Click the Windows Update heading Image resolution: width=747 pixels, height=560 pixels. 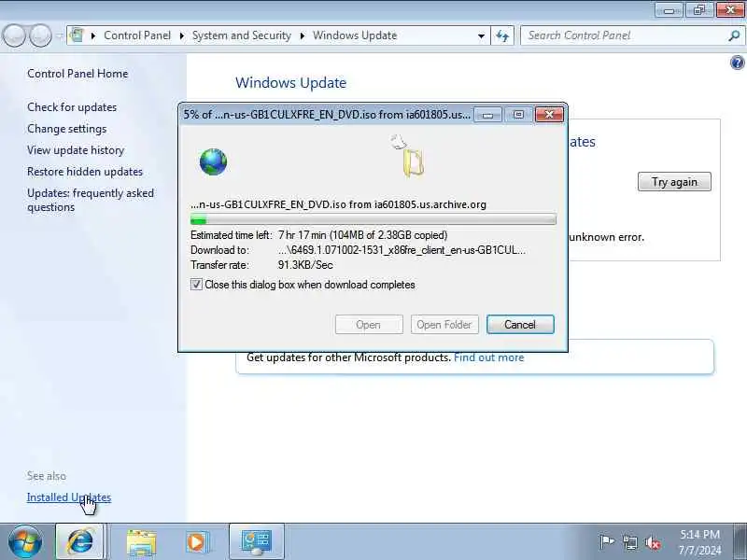point(290,83)
